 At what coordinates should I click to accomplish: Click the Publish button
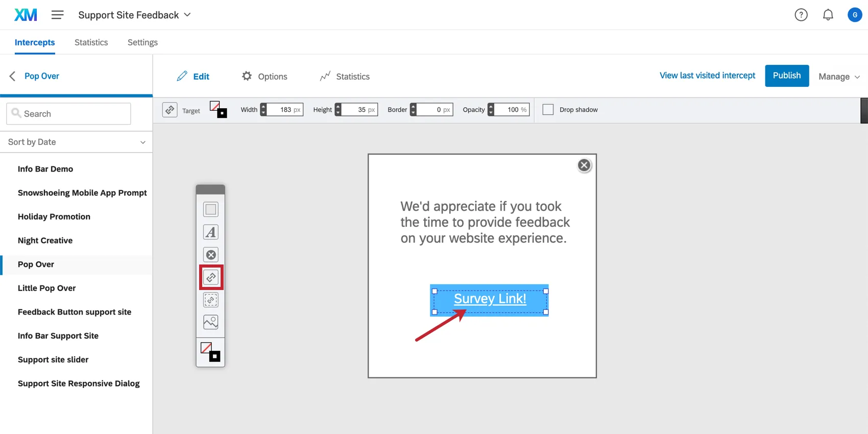tap(786, 76)
